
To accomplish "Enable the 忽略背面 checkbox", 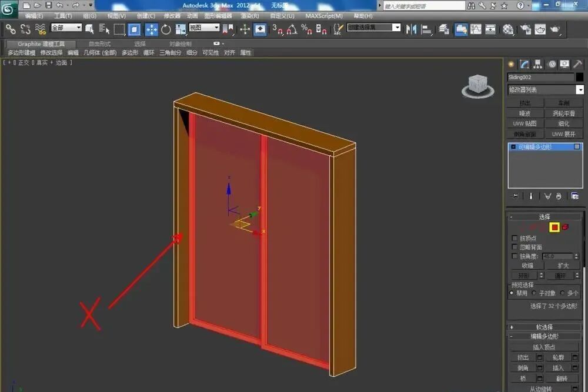I will tap(514, 247).
